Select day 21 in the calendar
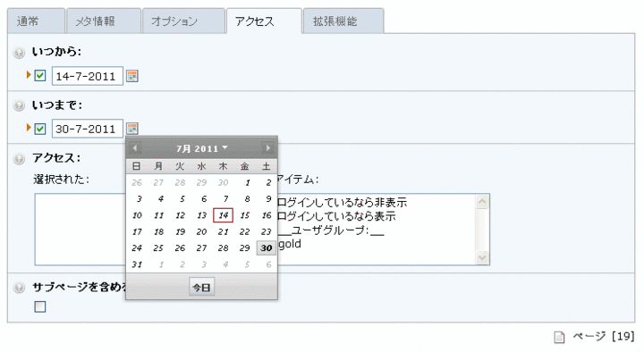This screenshot has width=644, height=352. 223,231
